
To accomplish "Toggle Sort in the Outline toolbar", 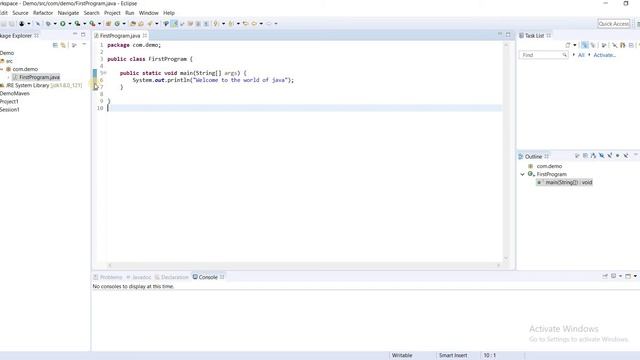I will coord(593,156).
